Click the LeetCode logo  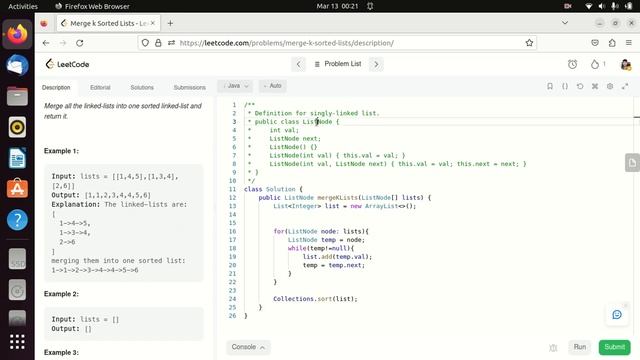67,64
